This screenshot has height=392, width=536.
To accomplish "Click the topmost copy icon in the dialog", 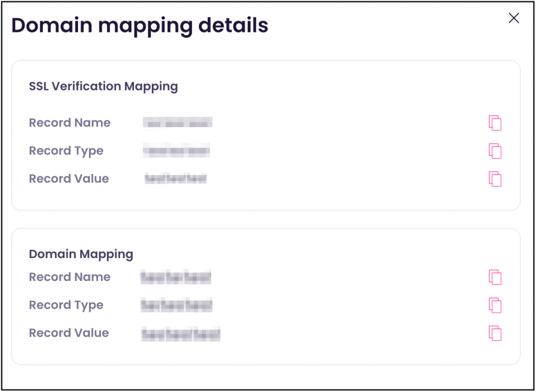I will pos(495,122).
